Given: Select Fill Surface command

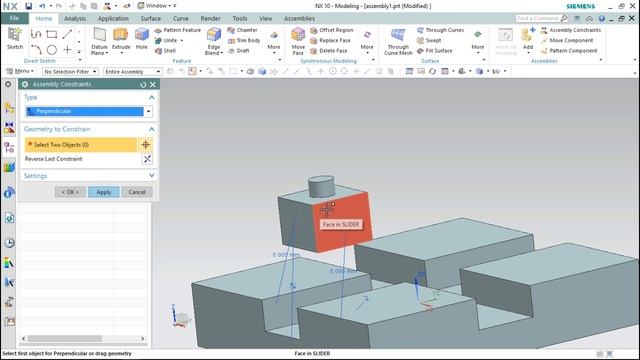Looking at the screenshot, I should click(434, 51).
